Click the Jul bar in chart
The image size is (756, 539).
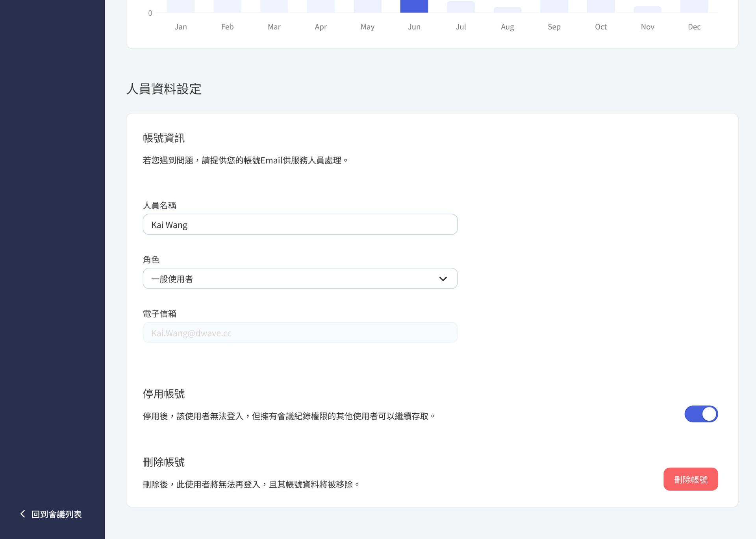pos(460,7)
